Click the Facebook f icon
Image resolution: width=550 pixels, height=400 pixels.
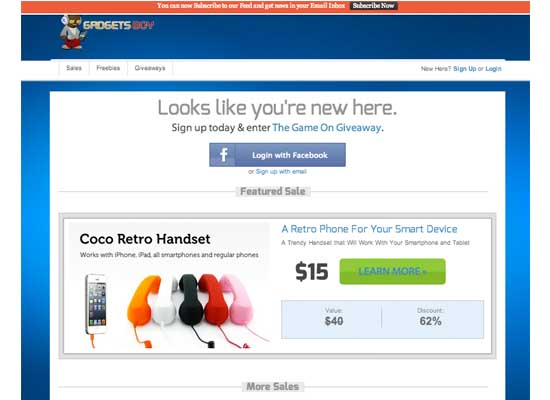tap(223, 155)
